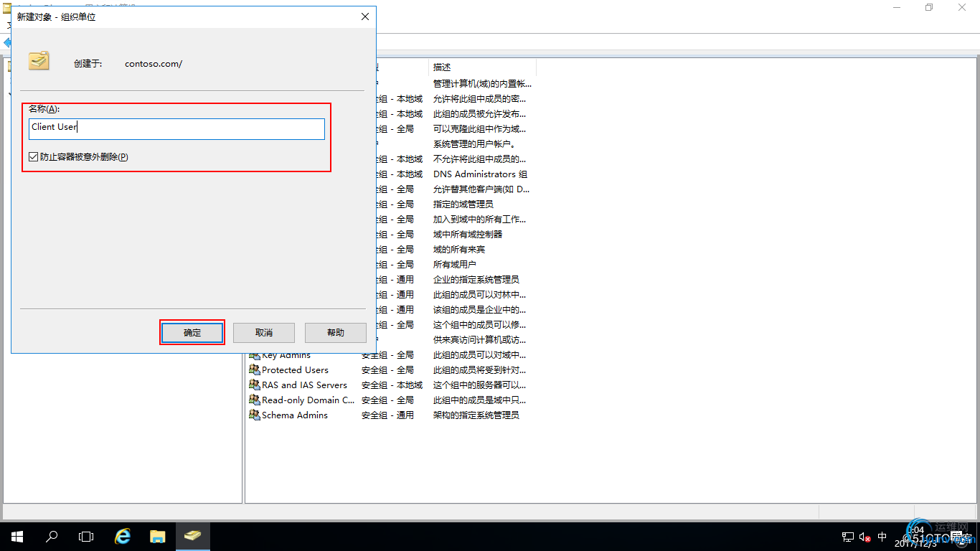Click the description 所有域用户
980x551 pixels.
tap(455, 264)
